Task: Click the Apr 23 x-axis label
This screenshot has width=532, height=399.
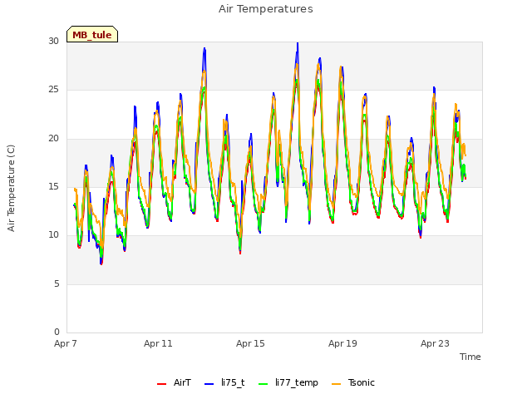Action: [435, 343]
